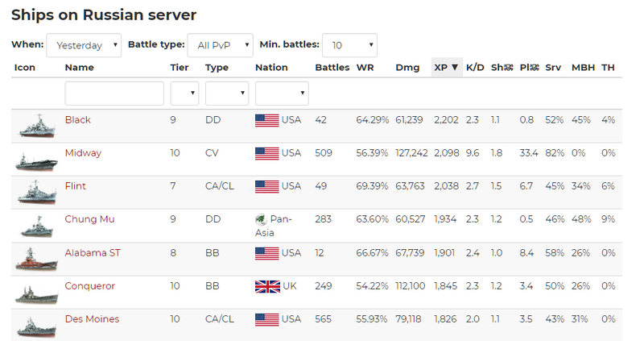Open the Conqueror ship link
Screen dimensions: 644x341
89,286
